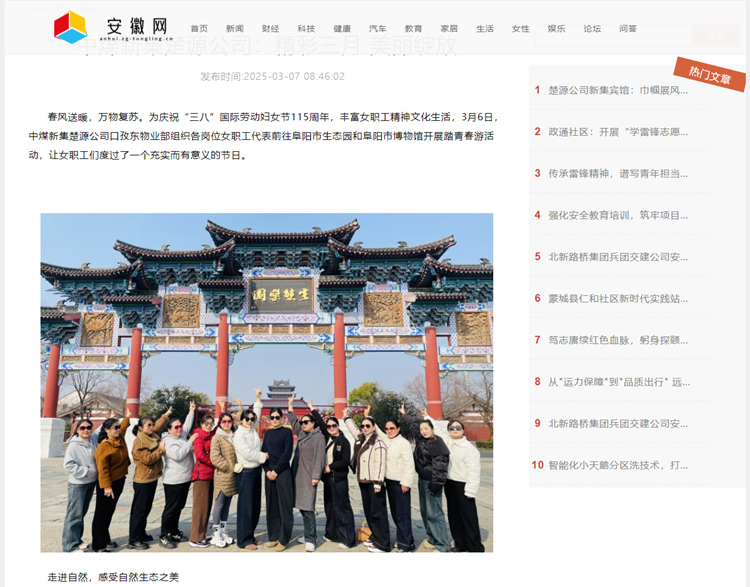Open the 科技 technology section

click(306, 29)
